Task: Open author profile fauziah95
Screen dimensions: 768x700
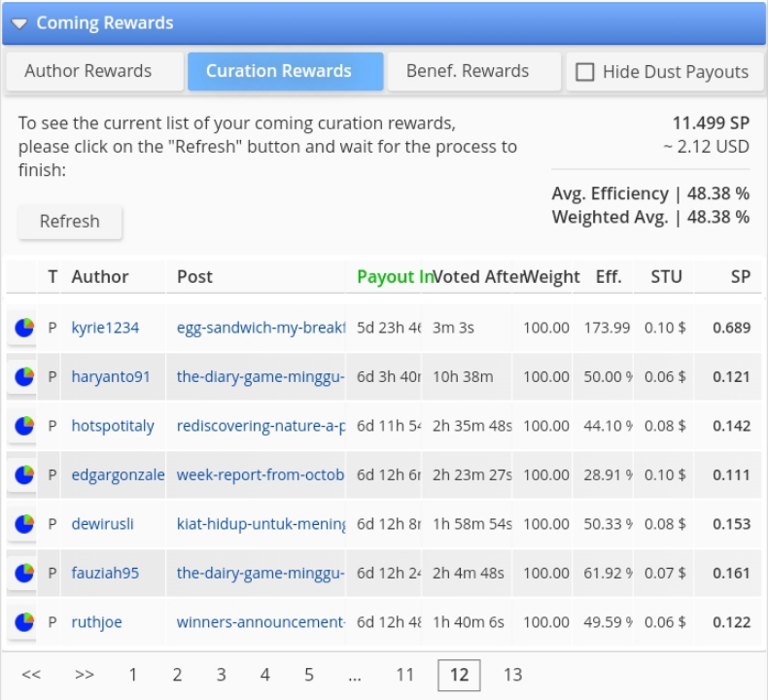Action: (105, 574)
